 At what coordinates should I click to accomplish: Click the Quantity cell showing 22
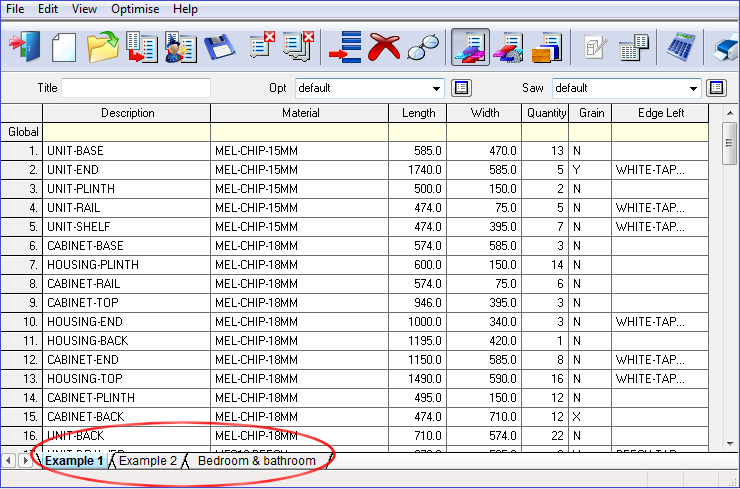546,436
